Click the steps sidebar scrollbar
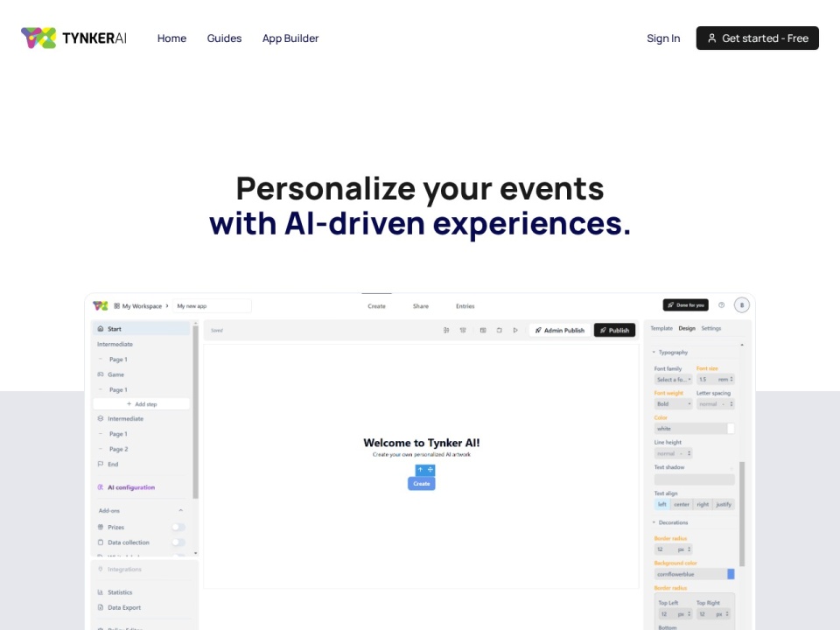This screenshot has height=630, width=840. pyautogui.click(x=195, y=412)
